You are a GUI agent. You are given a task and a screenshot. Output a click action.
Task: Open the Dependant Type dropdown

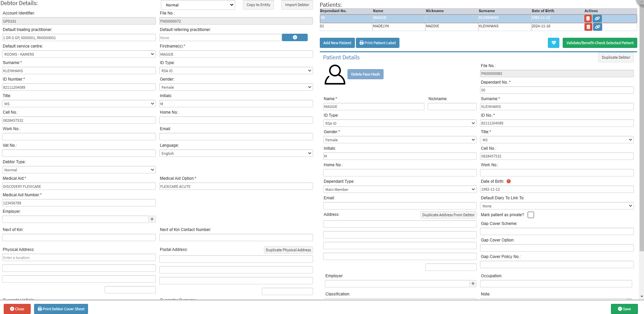(x=400, y=189)
